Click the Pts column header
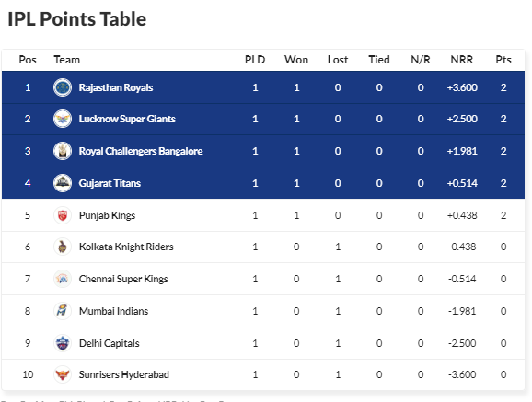This screenshot has height=402, width=532. point(503,60)
